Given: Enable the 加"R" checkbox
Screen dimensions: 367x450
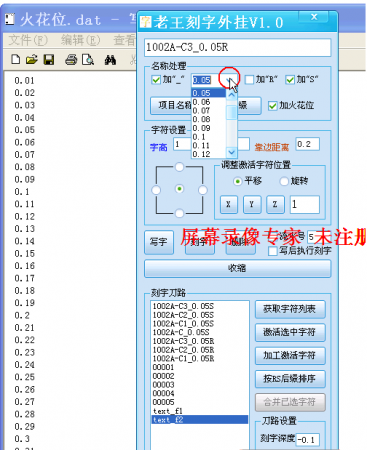Looking at the screenshot, I should coord(249,80).
